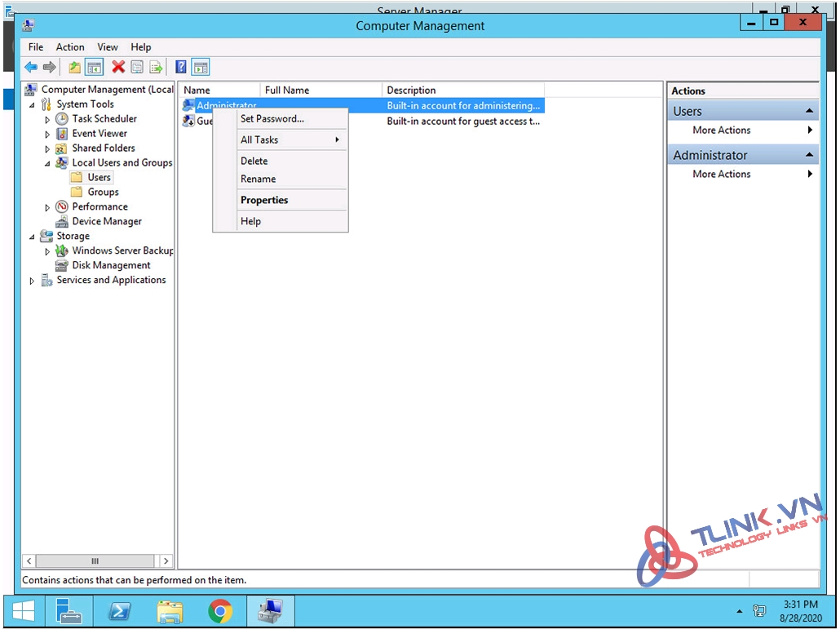Open Device Manager in the tree
Screen dimensions: 840x629
[x=107, y=221]
